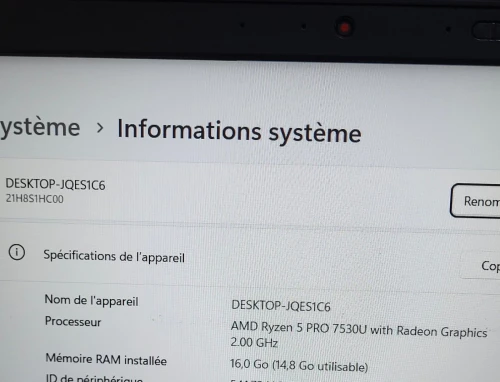This screenshot has width=500, height=382.
Task: Click the Nom de l'appareil label
Action: (91, 300)
